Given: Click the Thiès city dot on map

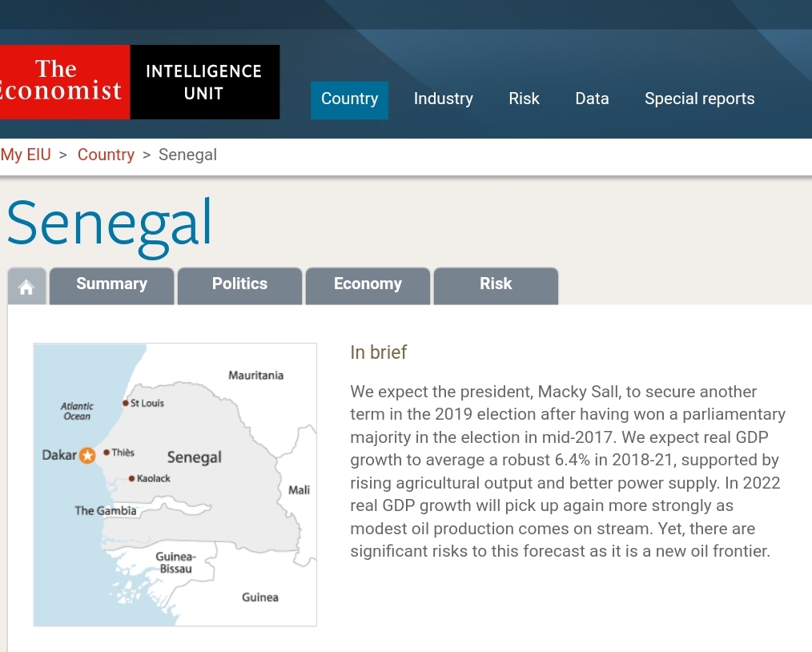Looking at the screenshot, I should [x=107, y=453].
